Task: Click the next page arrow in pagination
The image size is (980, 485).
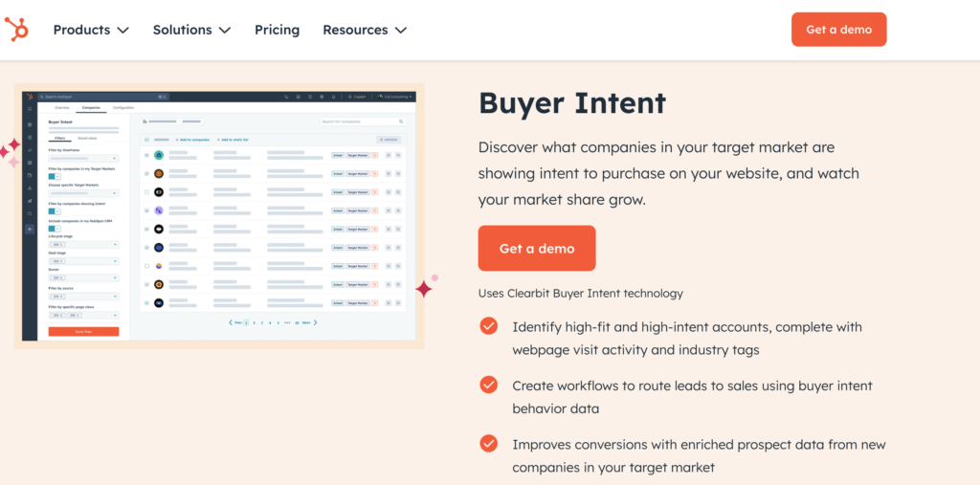Action: (316, 322)
